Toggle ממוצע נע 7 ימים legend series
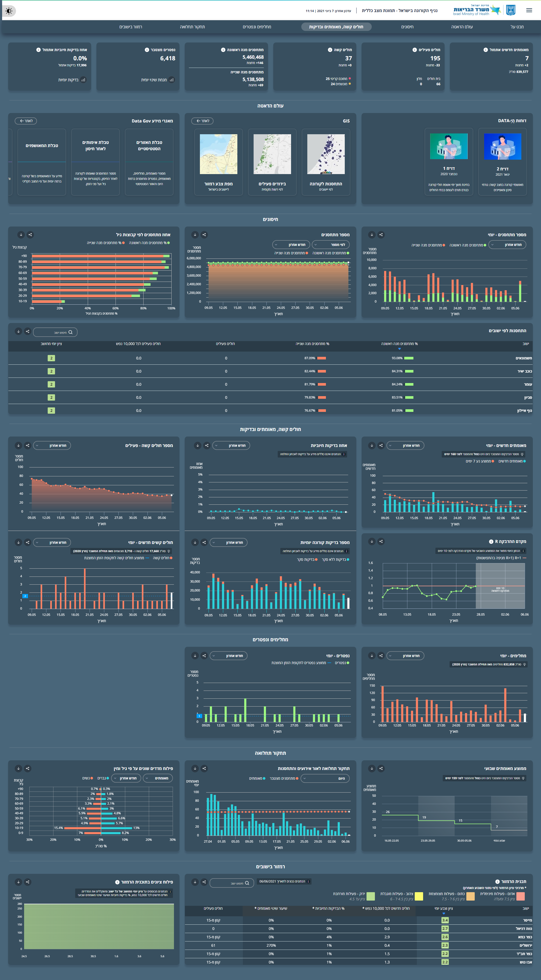Viewport: 541px width, 980px height. click(480, 461)
